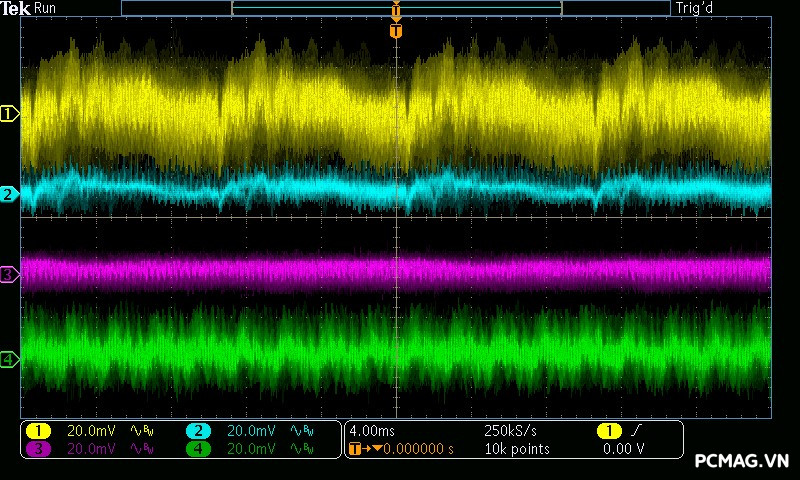Click the Tek logo in top corner
Screen dimensions: 800x480
pos(17,8)
